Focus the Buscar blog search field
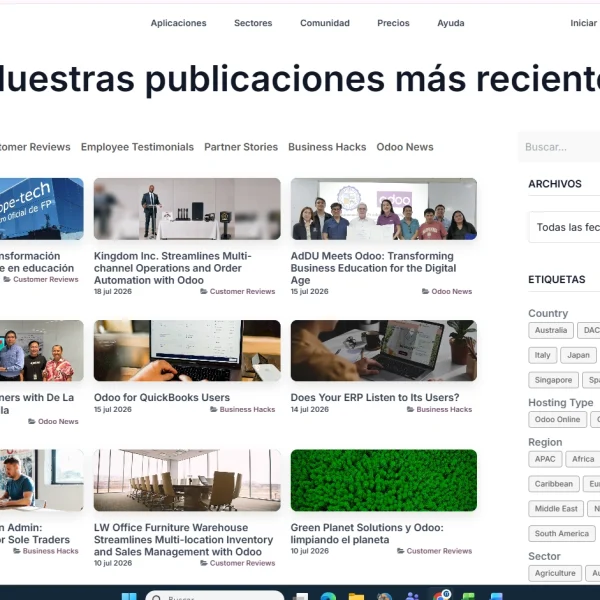 click(559, 147)
